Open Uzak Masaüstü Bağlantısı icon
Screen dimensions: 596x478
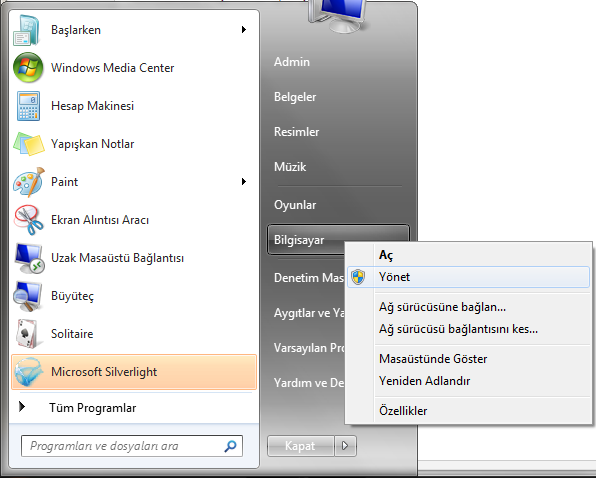tap(29, 258)
